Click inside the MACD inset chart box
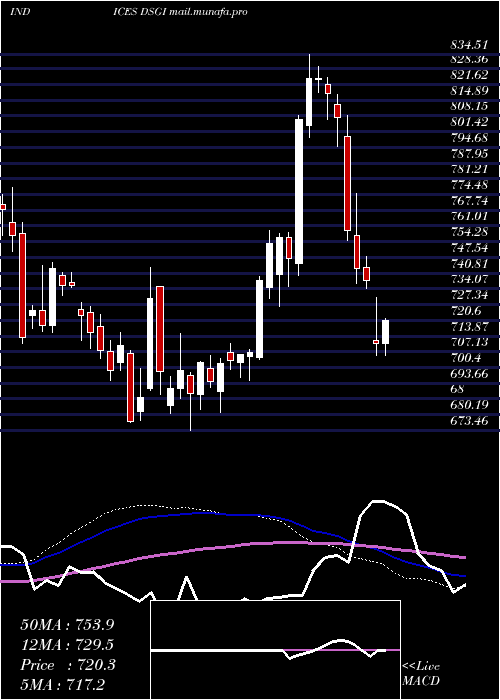The image size is (500, 700). [275, 650]
